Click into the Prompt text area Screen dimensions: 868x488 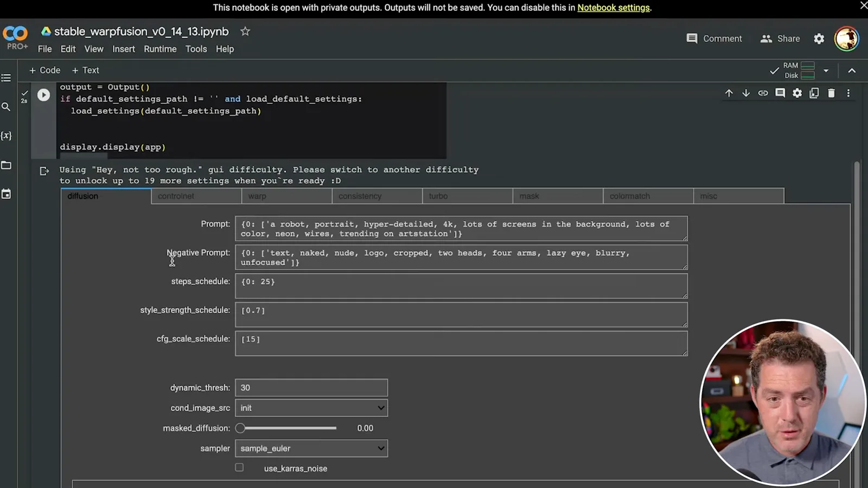(x=461, y=229)
